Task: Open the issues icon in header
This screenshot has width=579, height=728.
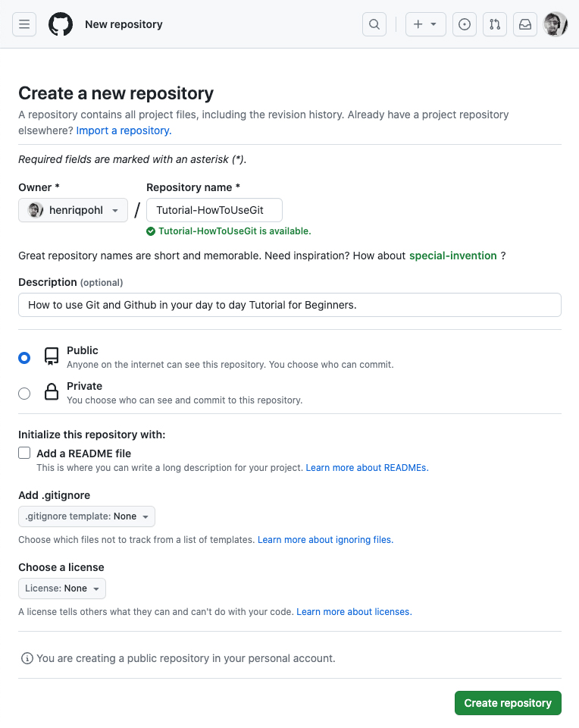Action: (x=465, y=24)
